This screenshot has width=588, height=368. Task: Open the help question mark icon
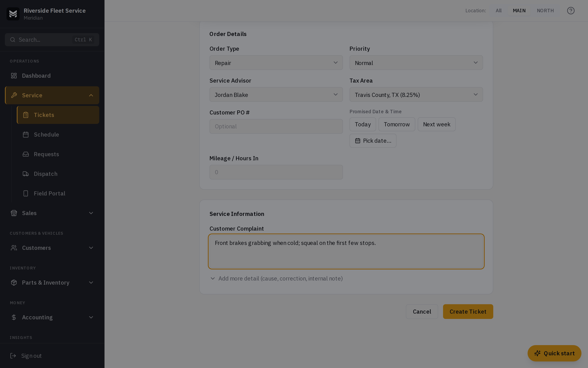(x=571, y=11)
